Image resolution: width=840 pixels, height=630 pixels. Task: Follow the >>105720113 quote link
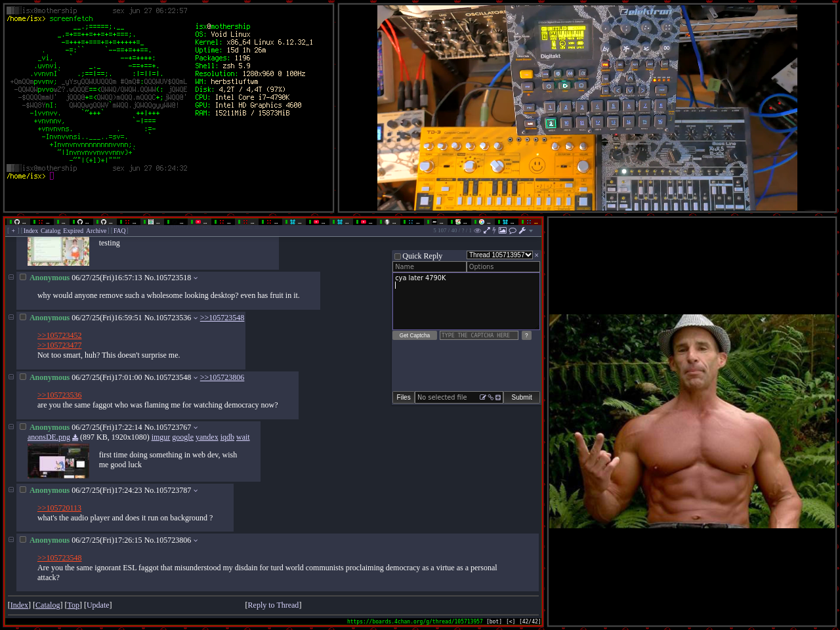point(60,508)
